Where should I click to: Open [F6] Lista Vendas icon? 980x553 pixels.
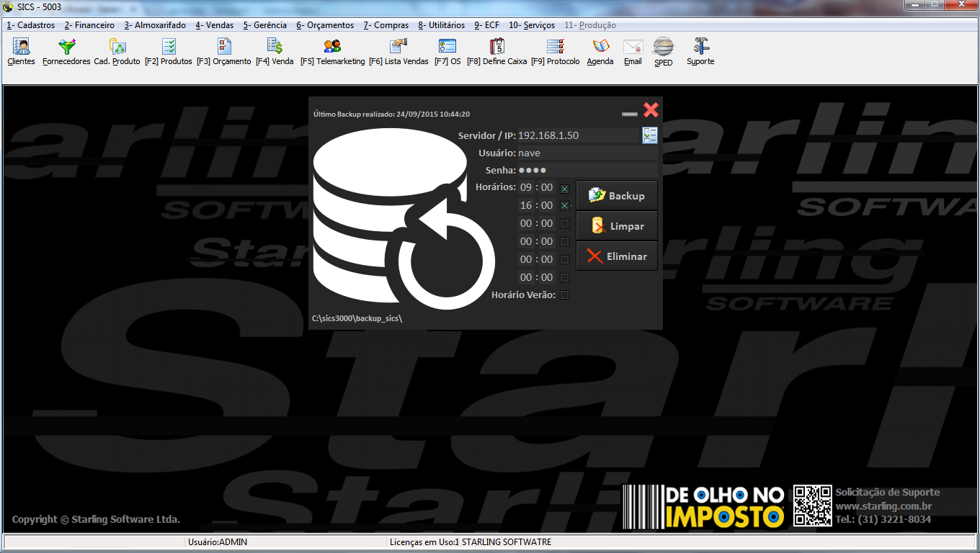point(398,52)
